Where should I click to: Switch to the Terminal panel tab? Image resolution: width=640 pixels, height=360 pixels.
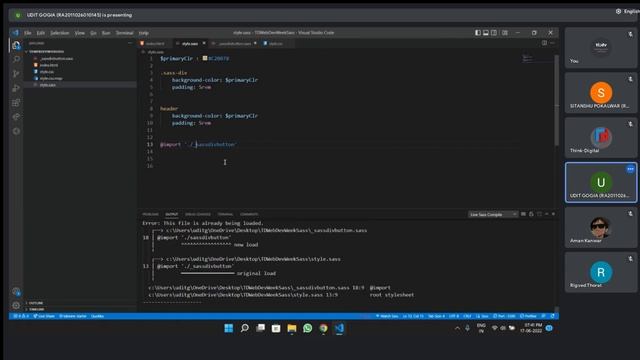point(225,214)
